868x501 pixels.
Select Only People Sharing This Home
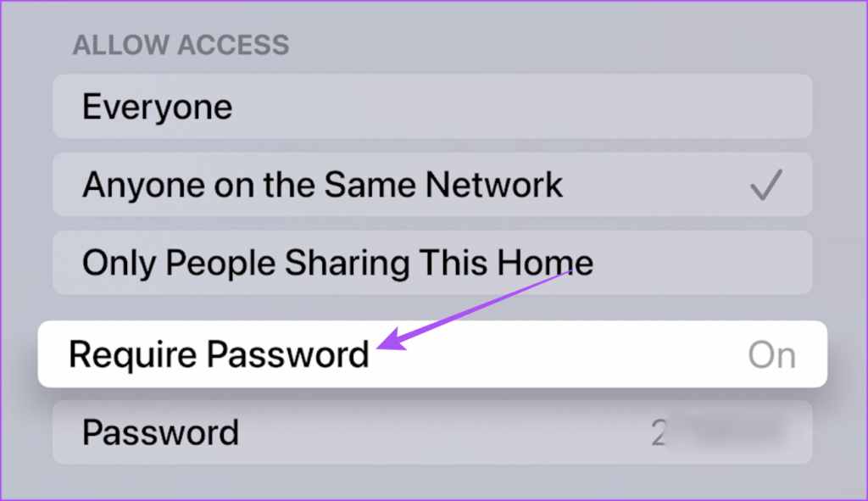pos(432,263)
